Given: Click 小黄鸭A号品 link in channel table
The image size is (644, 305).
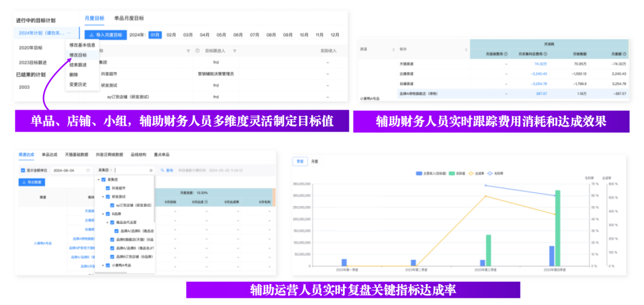Looking at the screenshot, I should pyautogui.click(x=43, y=244).
